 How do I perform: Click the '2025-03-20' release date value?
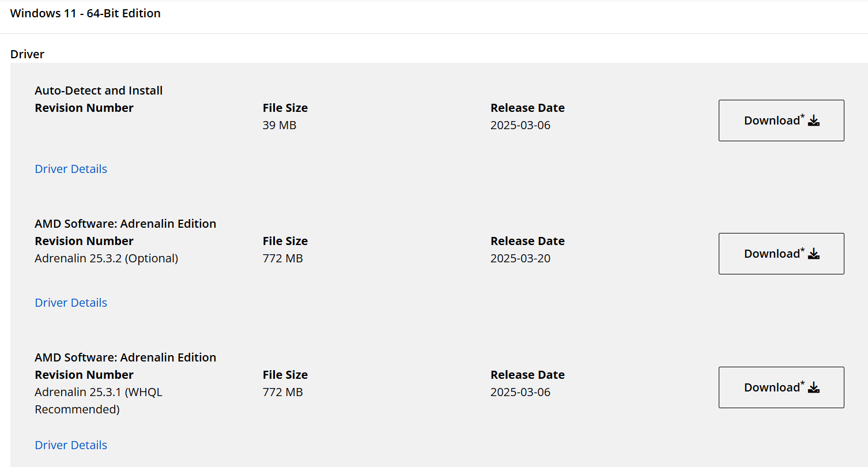[520, 258]
